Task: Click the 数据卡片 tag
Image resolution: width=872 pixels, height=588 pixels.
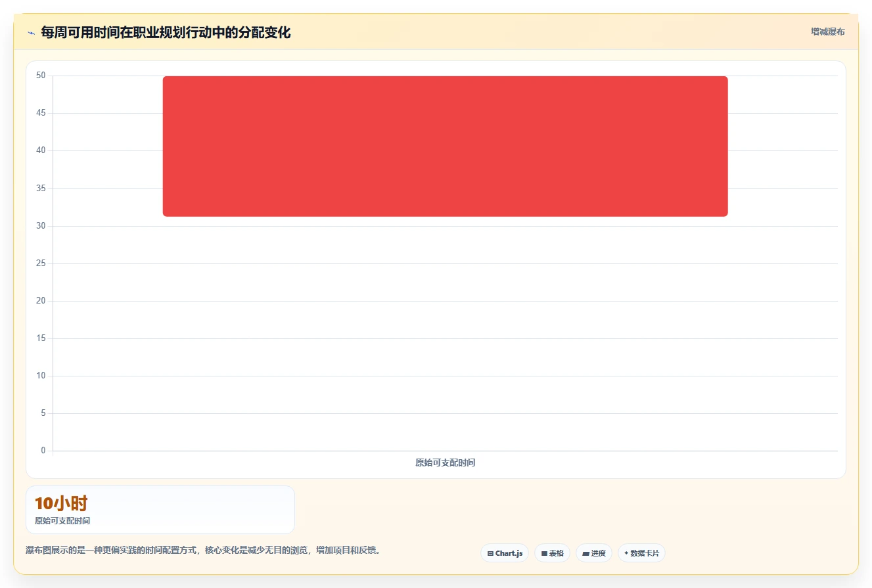Action: 641,553
